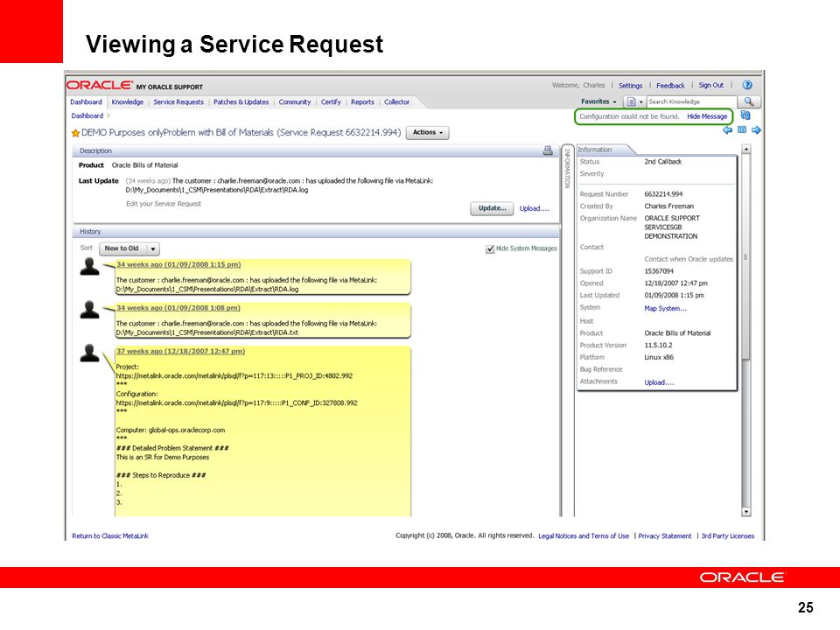Click Return to Classic MetaLink

[x=110, y=535]
